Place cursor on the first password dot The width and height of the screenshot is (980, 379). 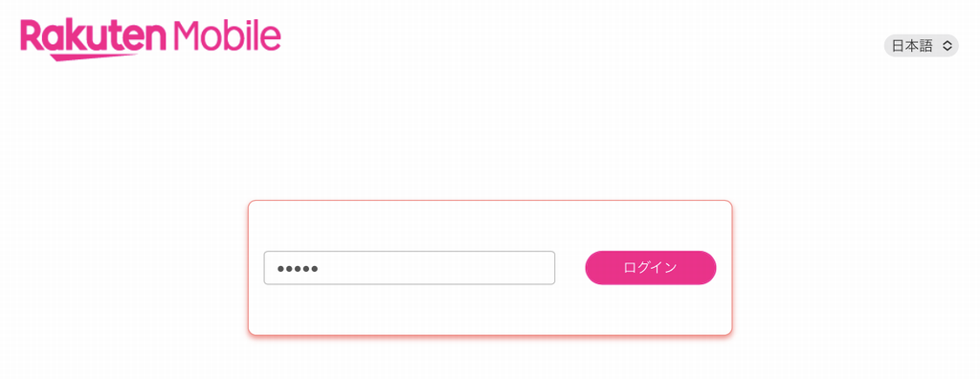click(x=280, y=269)
